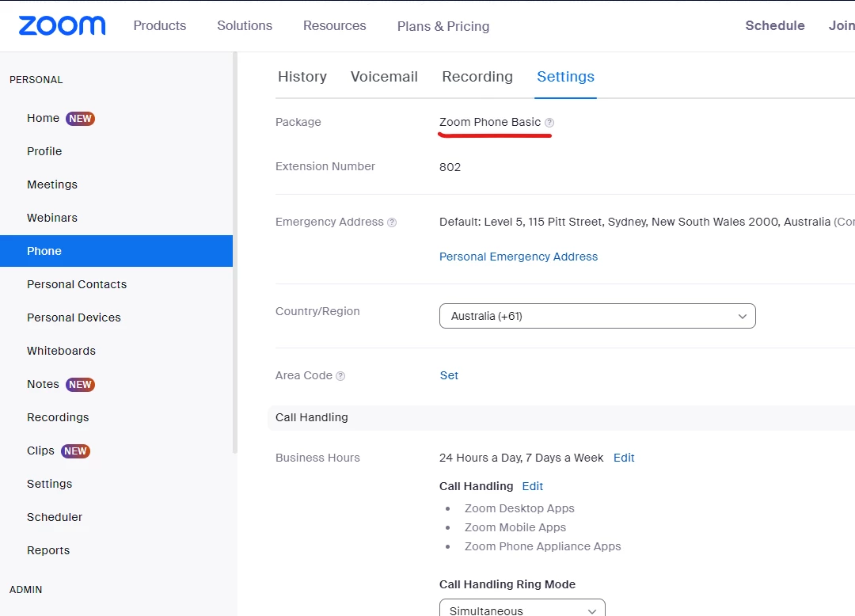Image resolution: width=855 pixels, height=616 pixels.
Task: Click the Zoom Mobile Apps entry
Action: (x=515, y=527)
